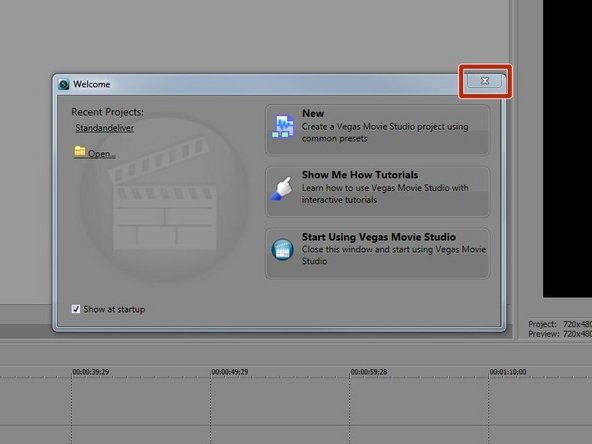Click timeline marker at 00:00:39:29
Viewport: 592px width, 444px height.
(x=91, y=372)
